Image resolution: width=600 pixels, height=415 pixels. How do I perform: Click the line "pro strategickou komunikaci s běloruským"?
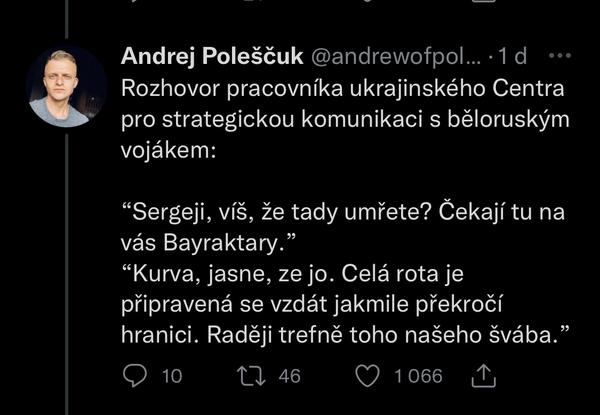pyautogui.click(x=343, y=118)
